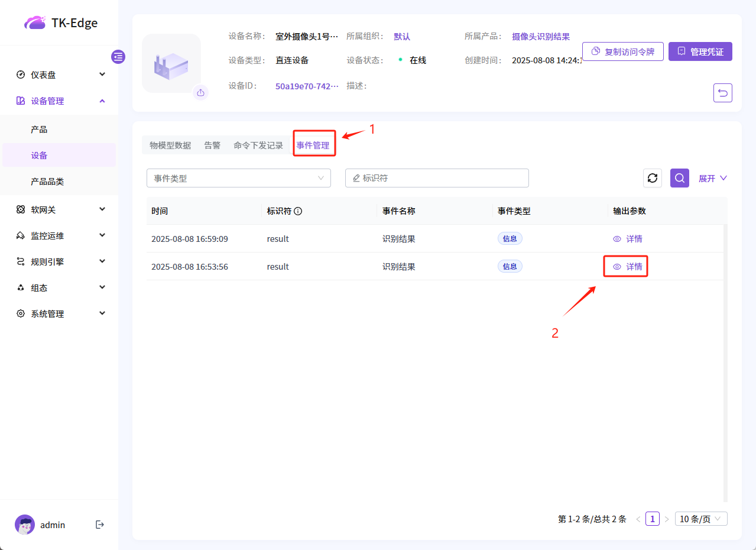
Task: Click the back arrow return icon
Action: click(x=722, y=93)
